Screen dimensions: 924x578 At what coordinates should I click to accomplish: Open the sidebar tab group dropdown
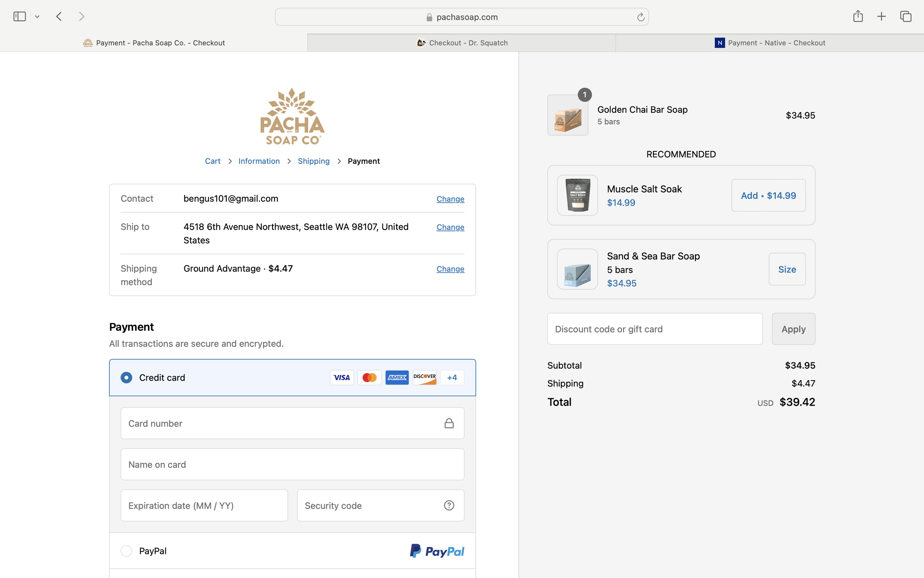click(37, 16)
